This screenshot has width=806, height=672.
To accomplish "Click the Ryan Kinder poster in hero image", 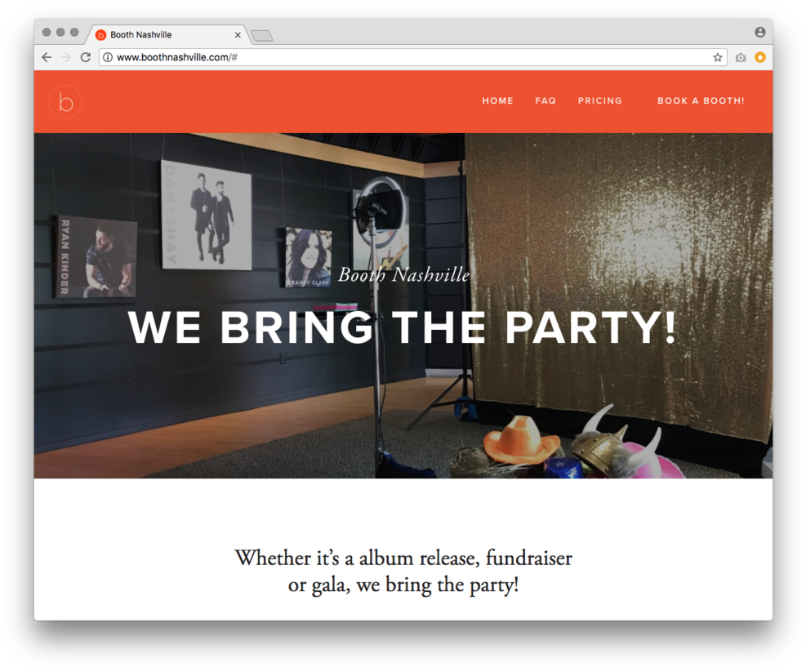I will [x=96, y=256].
